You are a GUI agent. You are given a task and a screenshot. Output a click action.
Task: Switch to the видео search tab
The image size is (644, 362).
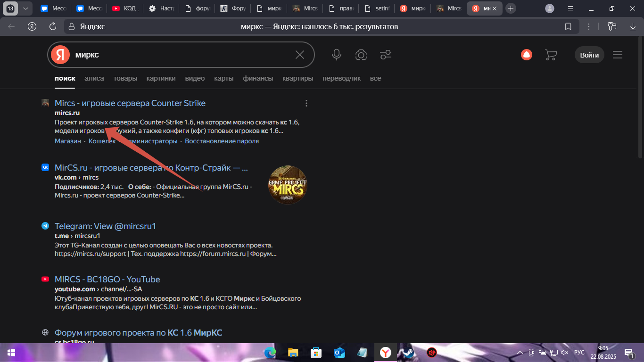[195, 78]
